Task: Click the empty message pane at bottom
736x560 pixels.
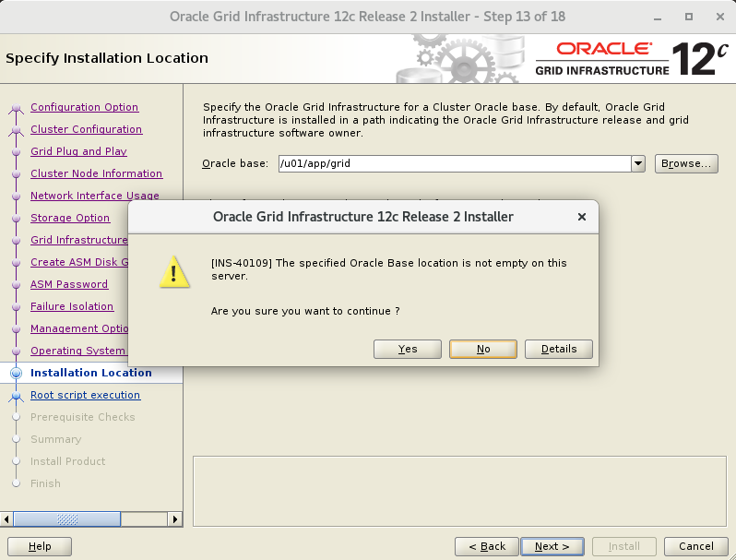Action: pyautogui.click(x=459, y=491)
